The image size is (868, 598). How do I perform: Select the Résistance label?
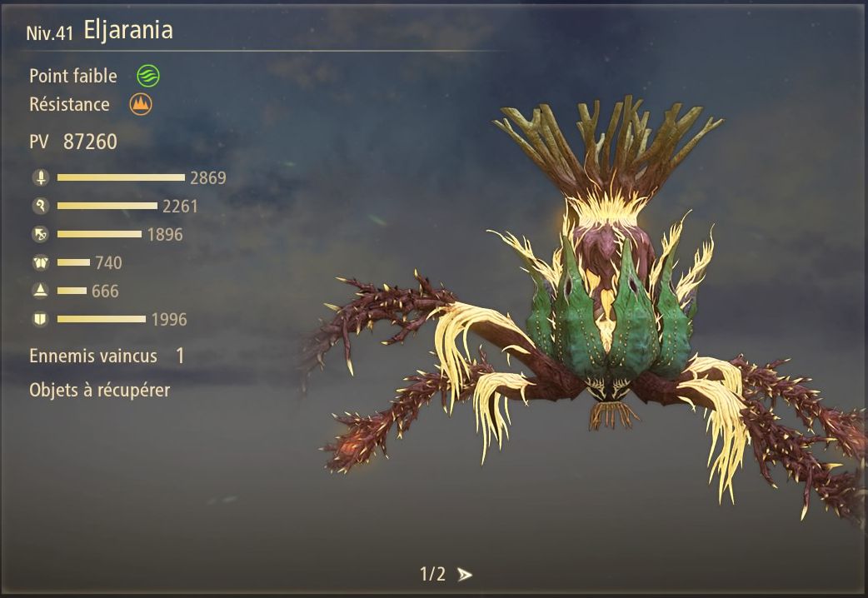tap(69, 104)
